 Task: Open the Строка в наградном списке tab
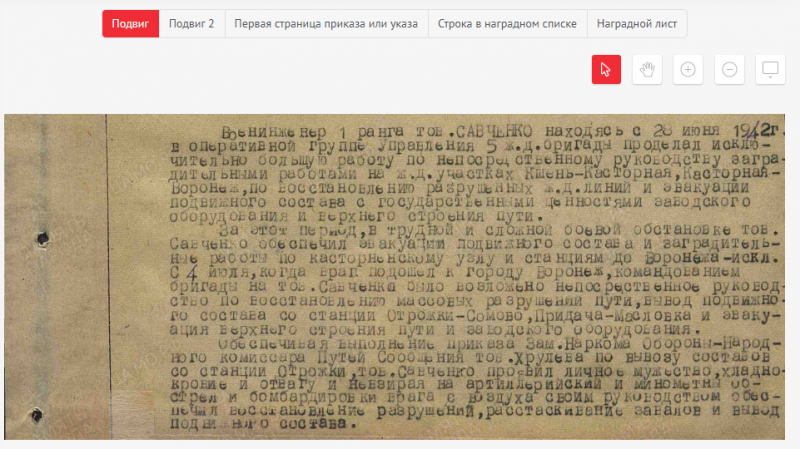pyautogui.click(x=508, y=24)
